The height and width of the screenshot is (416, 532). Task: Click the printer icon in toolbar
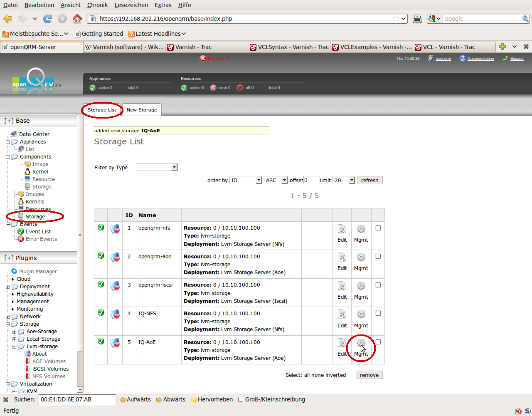[x=417, y=19]
